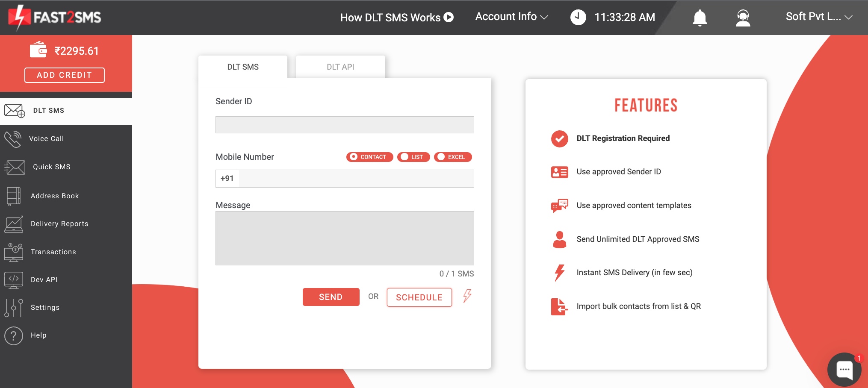868x388 pixels.
Task: Click the Quick SMS envelope icon
Action: tap(15, 167)
